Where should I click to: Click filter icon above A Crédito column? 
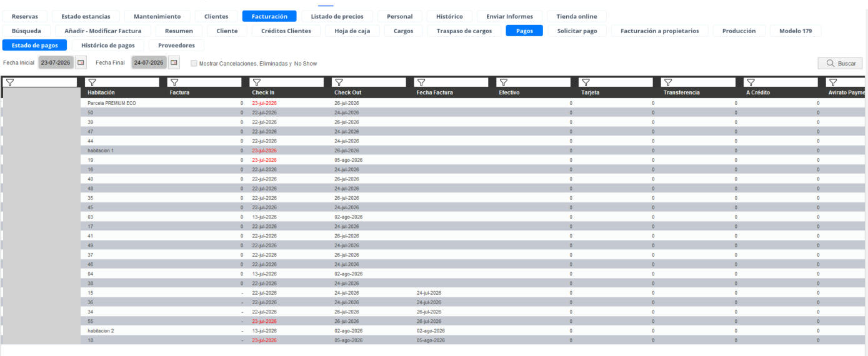(750, 82)
